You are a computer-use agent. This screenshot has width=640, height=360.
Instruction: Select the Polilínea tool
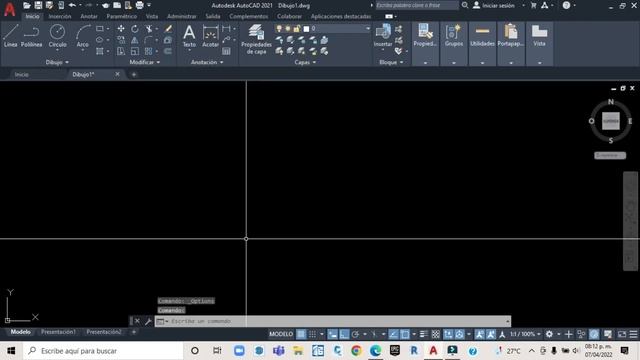31,36
